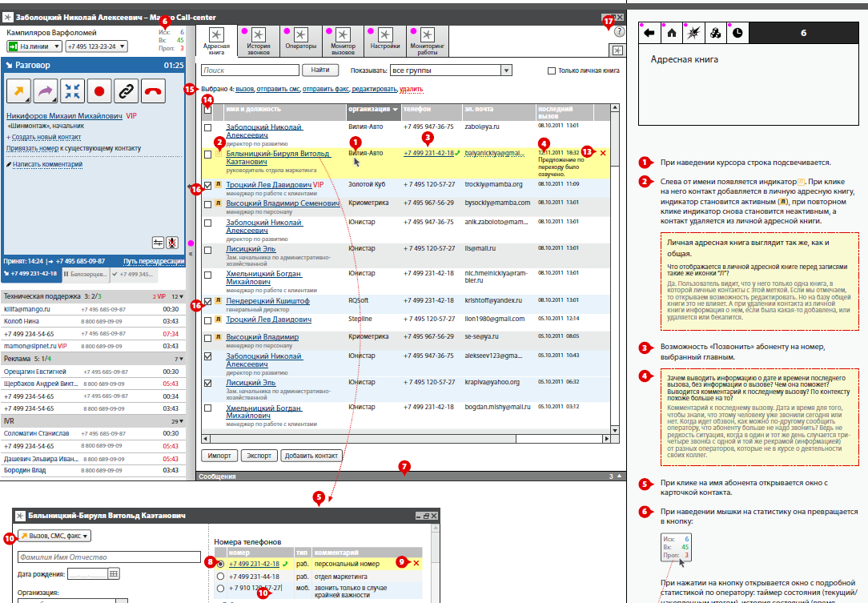Select radio for the +7 910 mobile number
The image size is (868, 603).
pyautogui.click(x=220, y=588)
